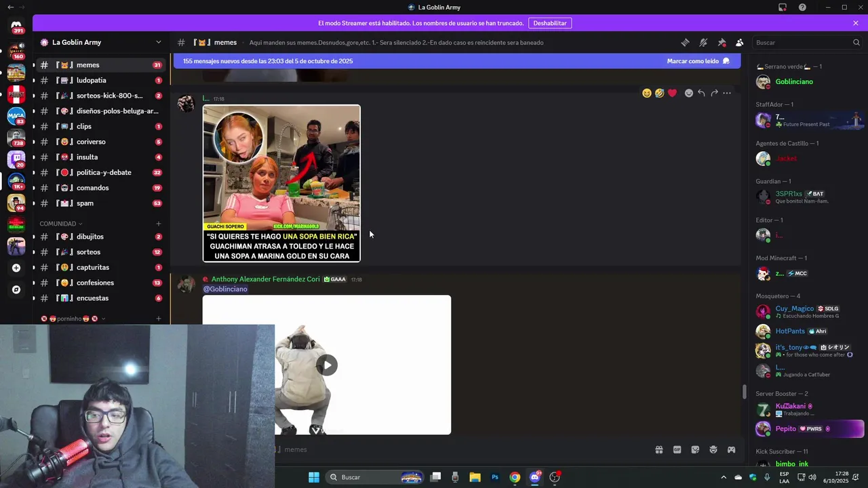Collapse the porninho category

pos(73,319)
